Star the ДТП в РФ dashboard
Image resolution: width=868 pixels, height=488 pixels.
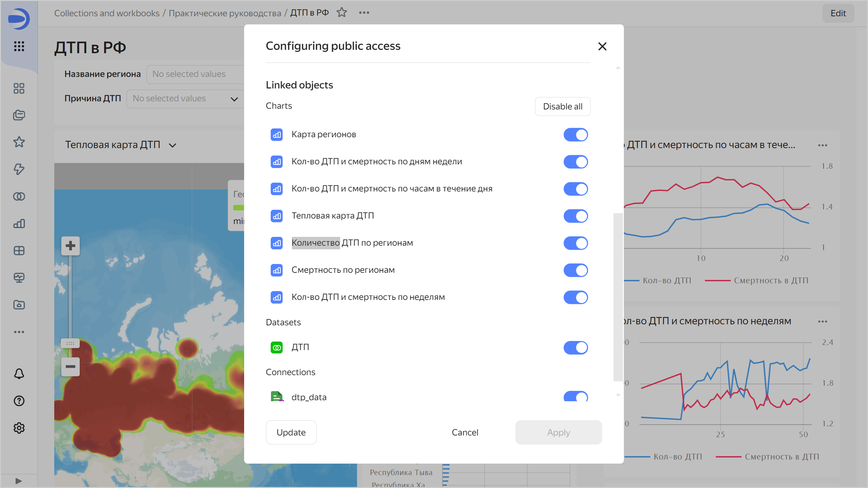(342, 13)
